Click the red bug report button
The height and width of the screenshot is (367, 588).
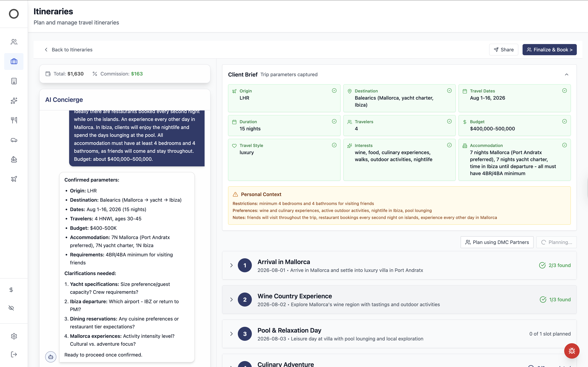[x=572, y=351]
